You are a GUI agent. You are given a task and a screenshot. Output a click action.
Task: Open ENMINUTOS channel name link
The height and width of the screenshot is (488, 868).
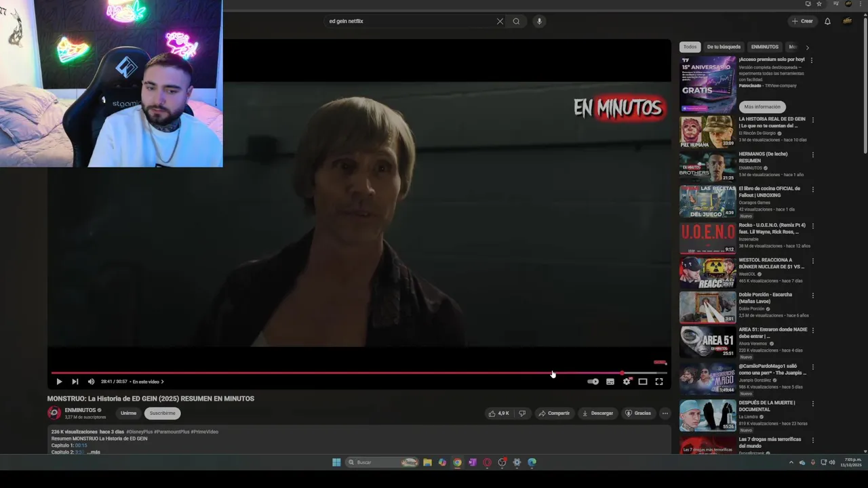pyautogui.click(x=80, y=410)
